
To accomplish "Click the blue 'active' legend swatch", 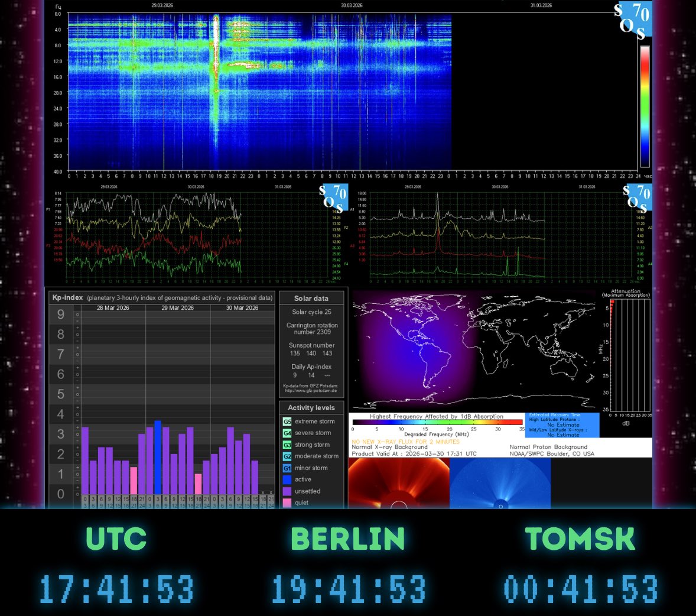I will coord(287,479).
